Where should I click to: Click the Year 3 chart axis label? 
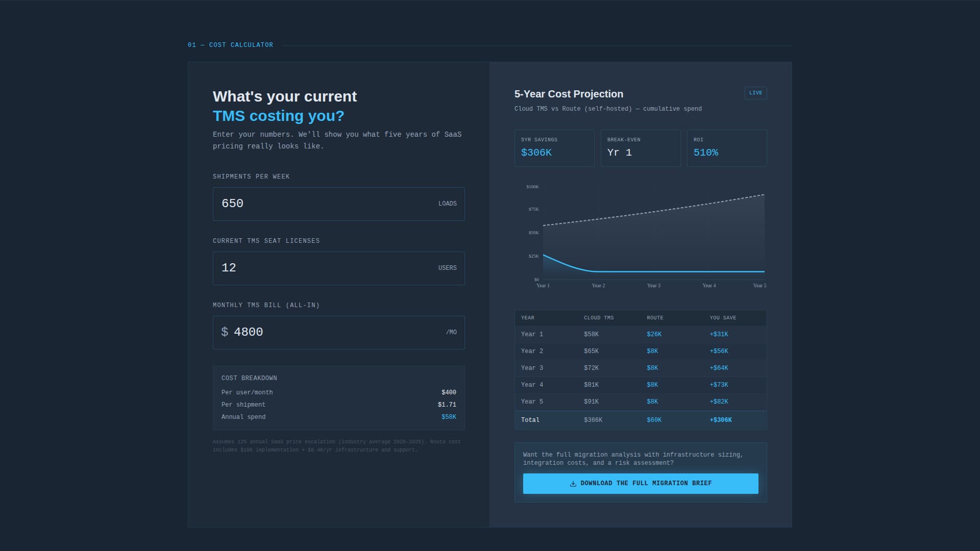tap(653, 286)
